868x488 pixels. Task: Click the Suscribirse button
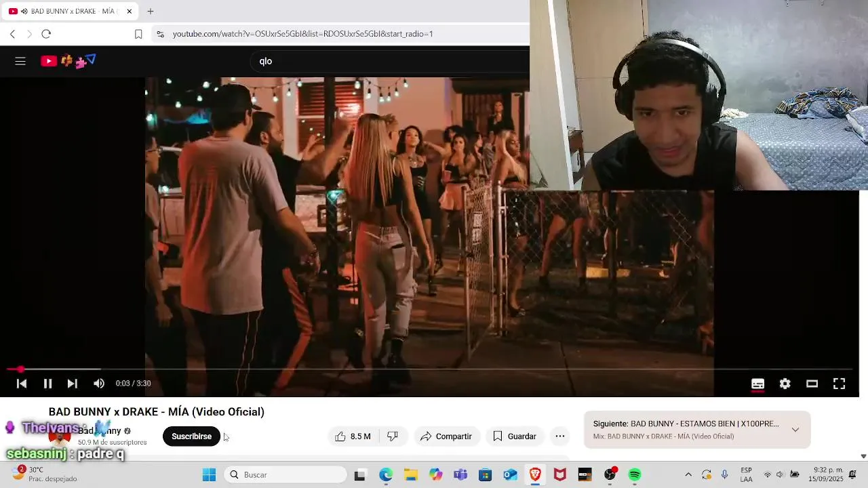click(191, 436)
